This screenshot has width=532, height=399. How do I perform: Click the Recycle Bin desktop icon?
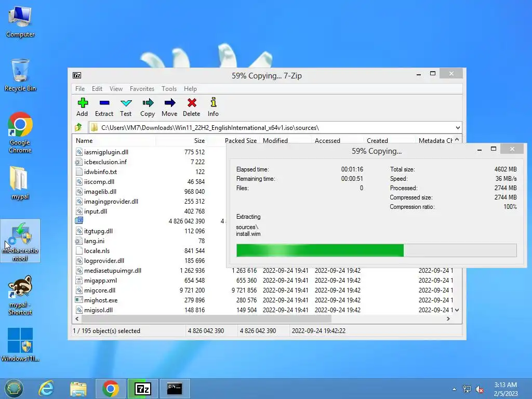point(20,75)
